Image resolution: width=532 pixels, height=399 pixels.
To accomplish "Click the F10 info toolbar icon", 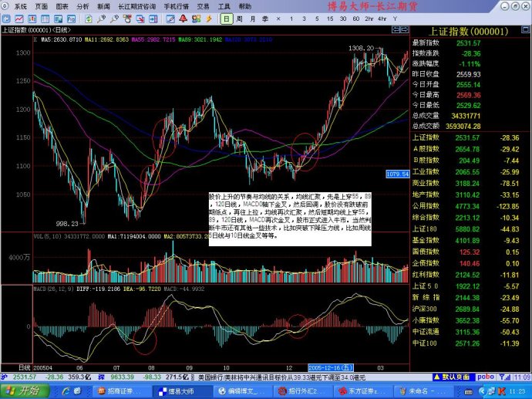I will tap(71, 19).
